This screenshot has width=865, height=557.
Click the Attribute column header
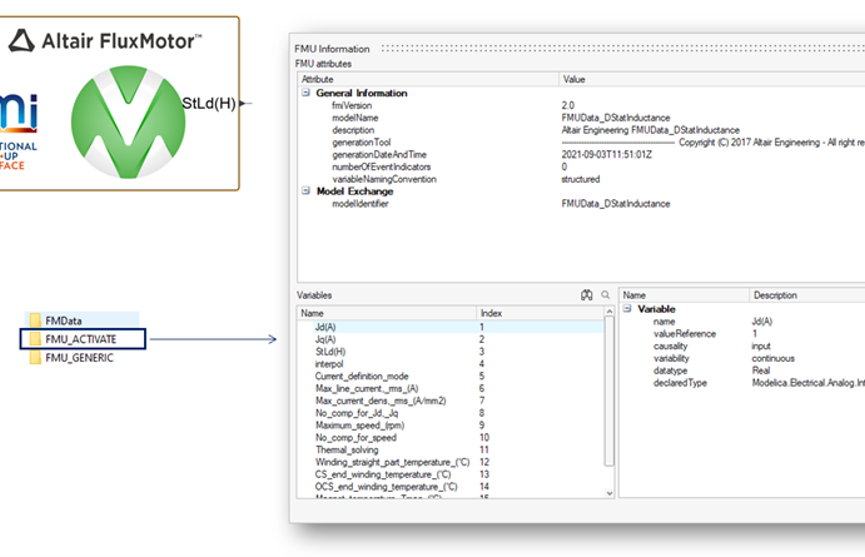428,79
